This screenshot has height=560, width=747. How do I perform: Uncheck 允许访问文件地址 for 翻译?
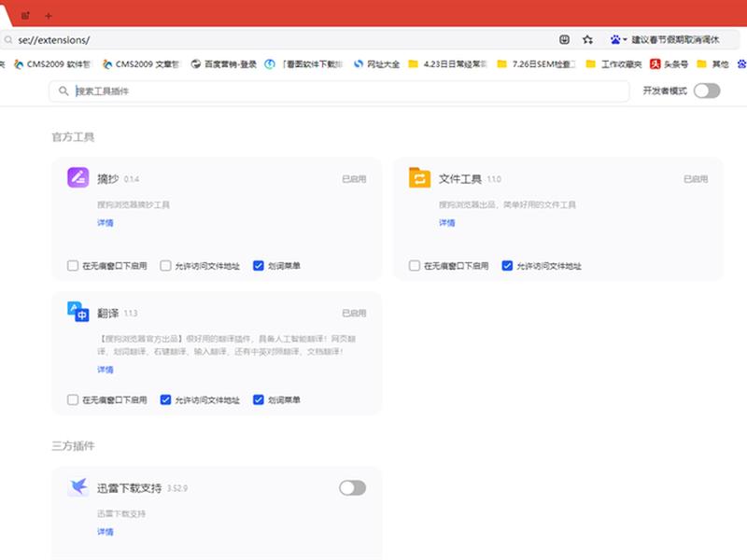[165, 400]
